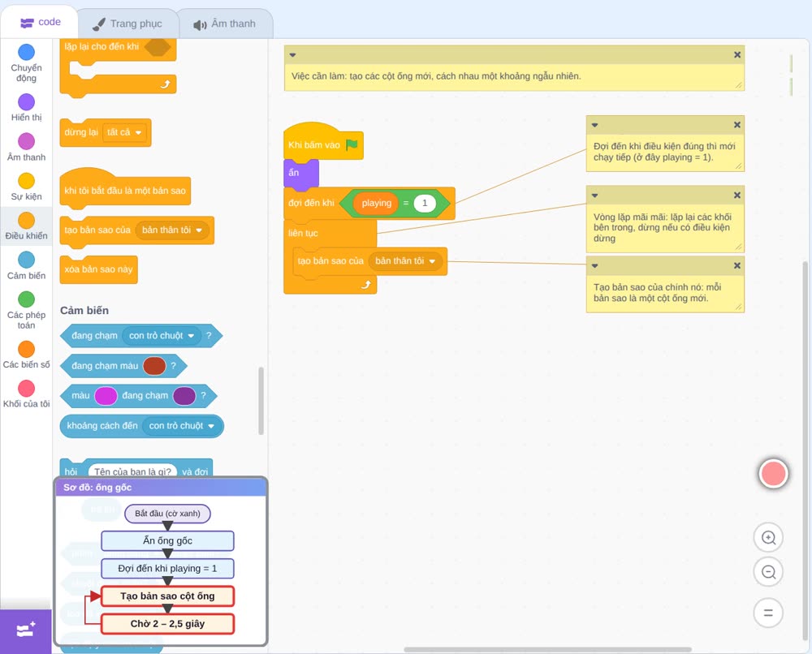Collapse the 'Vòng lặp mãi mãi' comment
812x654 pixels.
(595, 195)
